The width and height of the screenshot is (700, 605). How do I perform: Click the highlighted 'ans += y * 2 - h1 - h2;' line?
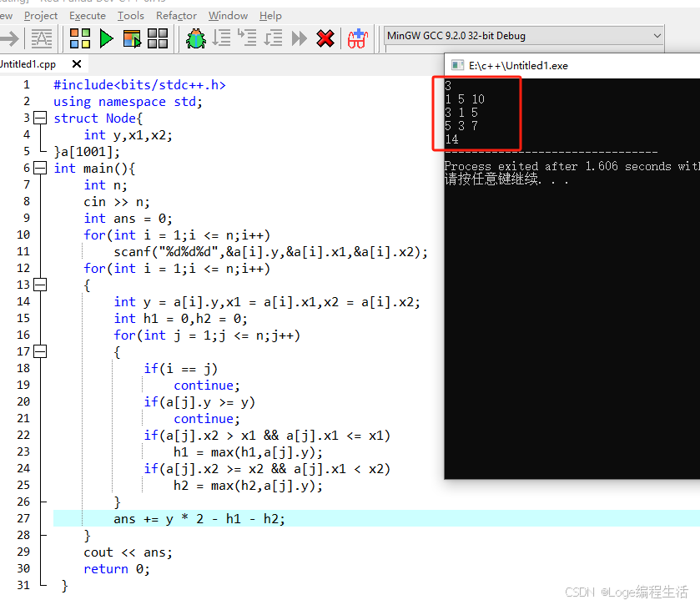point(199,518)
